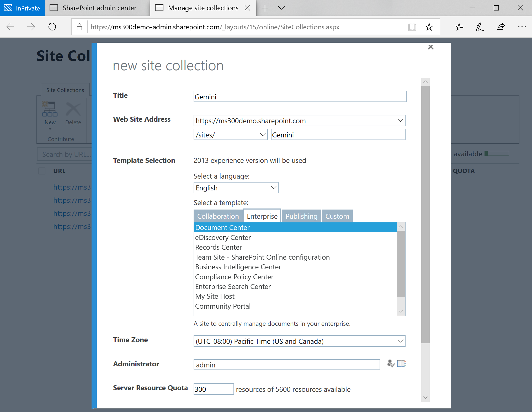Open the address book Browse icon
532x412 pixels.
pos(401,363)
